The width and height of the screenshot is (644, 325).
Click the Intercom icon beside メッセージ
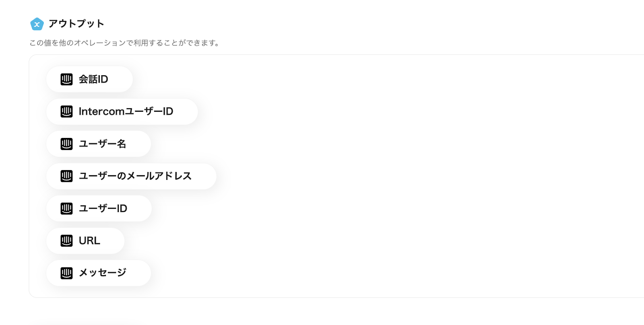coord(66,273)
